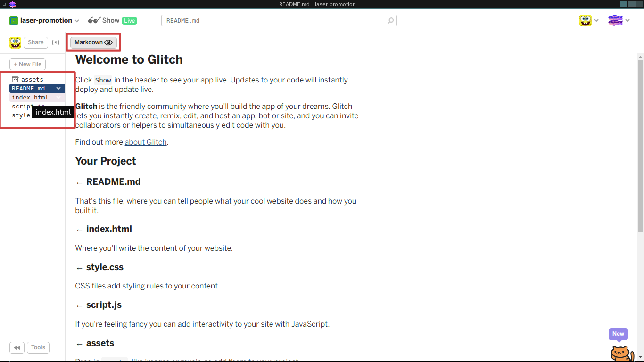Click the Rewind double-arrow button
The image size is (644, 362).
click(17, 348)
